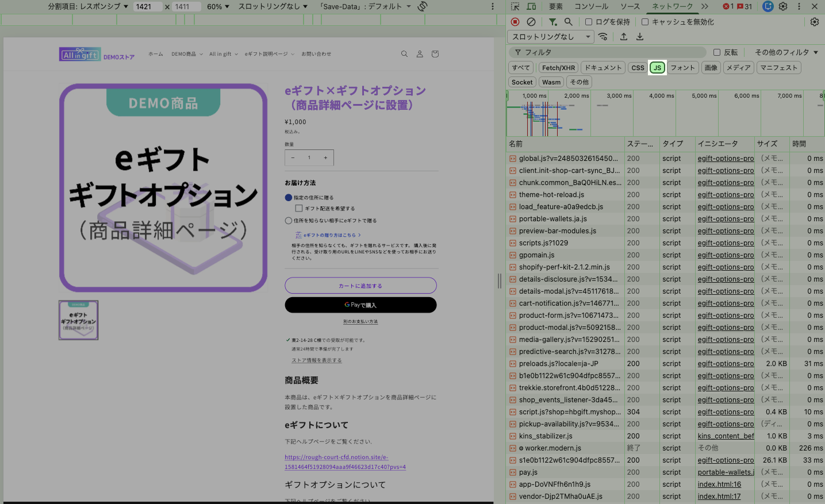The image size is (825, 504).
Task: Switch to the コンソール tab
Action: [591, 6]
